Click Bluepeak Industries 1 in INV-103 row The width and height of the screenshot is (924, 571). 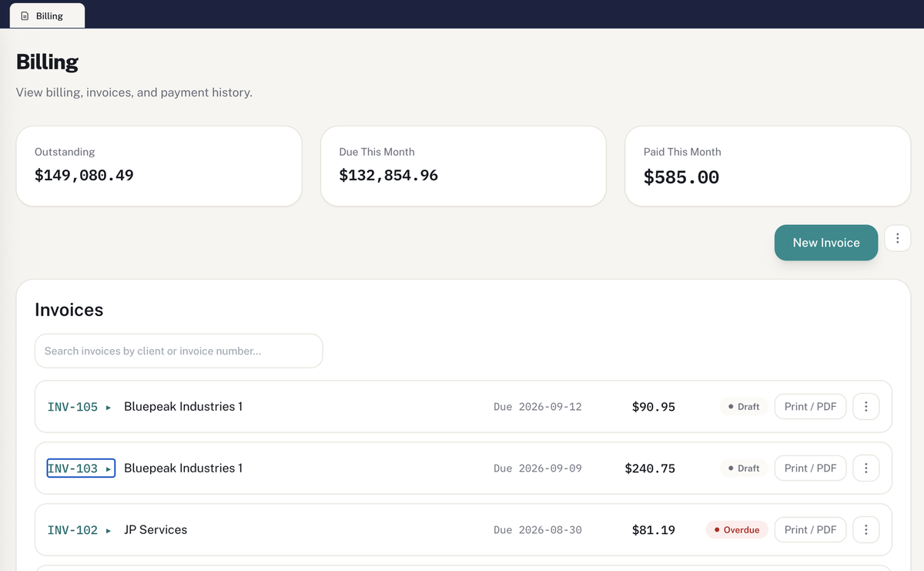(183, 469)
